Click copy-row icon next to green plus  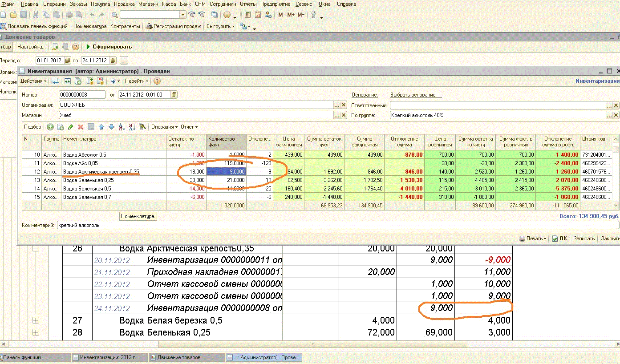(x=60, y=127)
